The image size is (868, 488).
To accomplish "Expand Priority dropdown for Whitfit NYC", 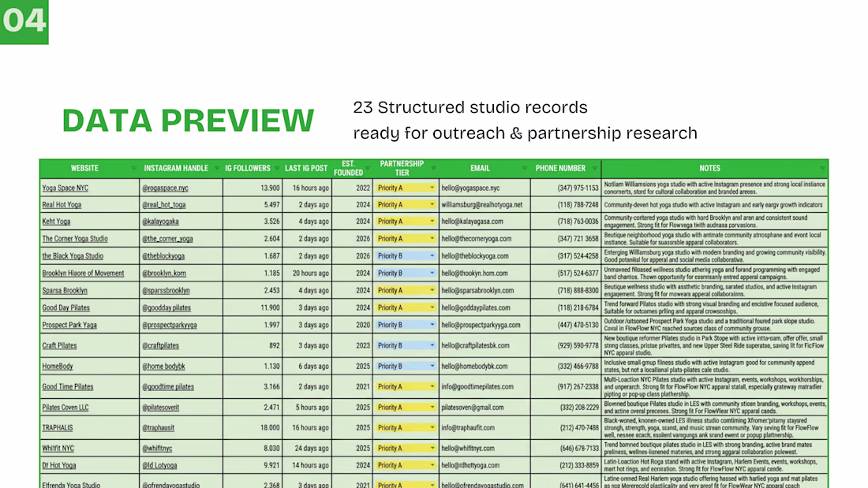I will (432, 448).
